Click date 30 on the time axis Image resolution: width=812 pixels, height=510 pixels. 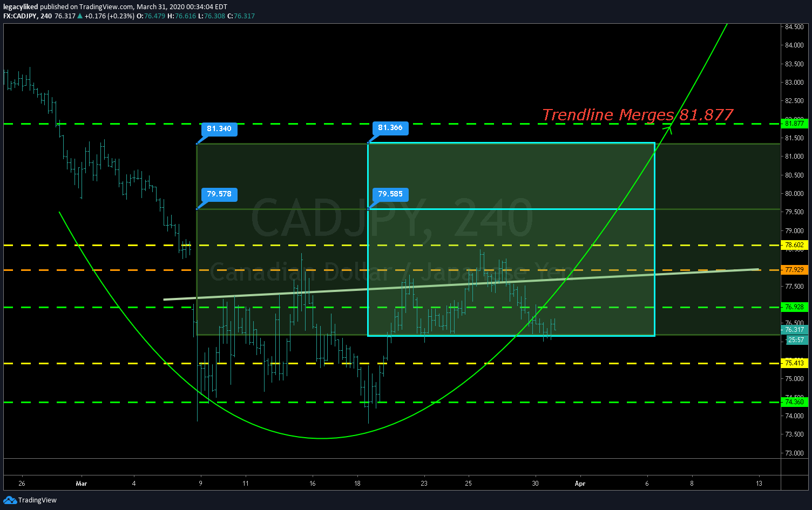coord(536,484)
